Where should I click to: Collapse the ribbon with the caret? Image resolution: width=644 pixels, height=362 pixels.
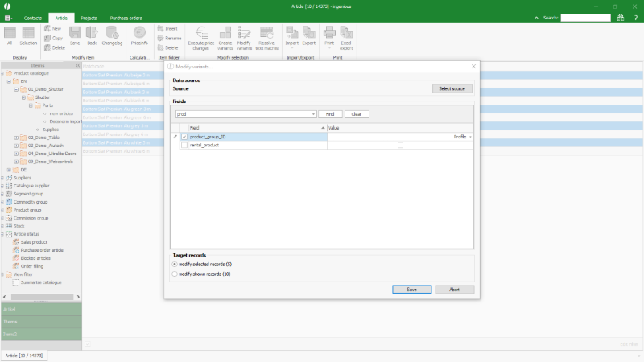(536, 18)
